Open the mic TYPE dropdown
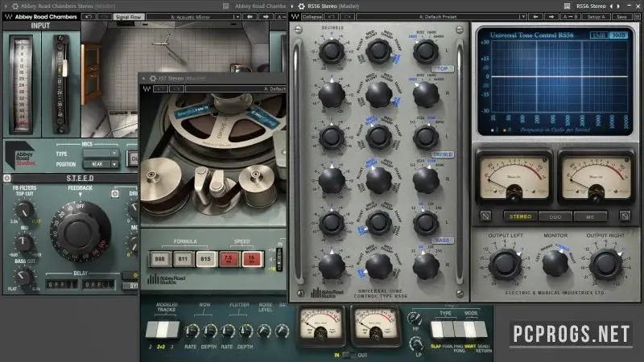644x362 pixels. [x=101, y=152]
